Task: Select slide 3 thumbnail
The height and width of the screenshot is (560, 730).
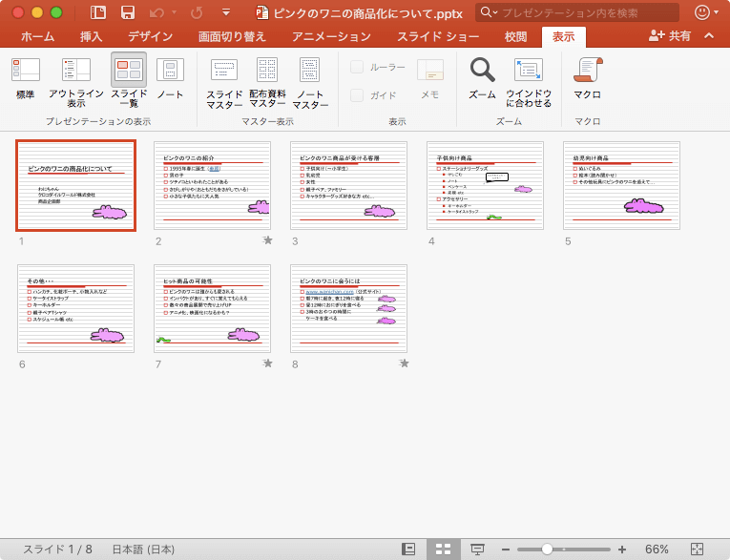Action: 348,185
